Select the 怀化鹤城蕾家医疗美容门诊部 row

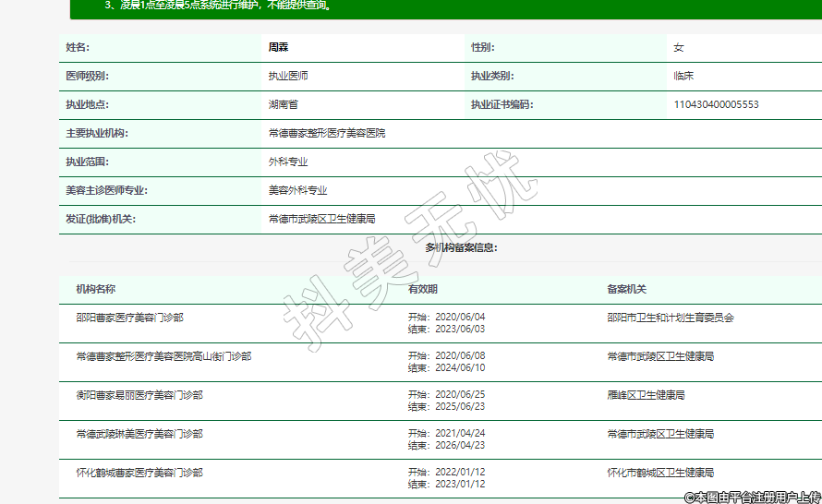pyautogui.click(x=139, y=472)
